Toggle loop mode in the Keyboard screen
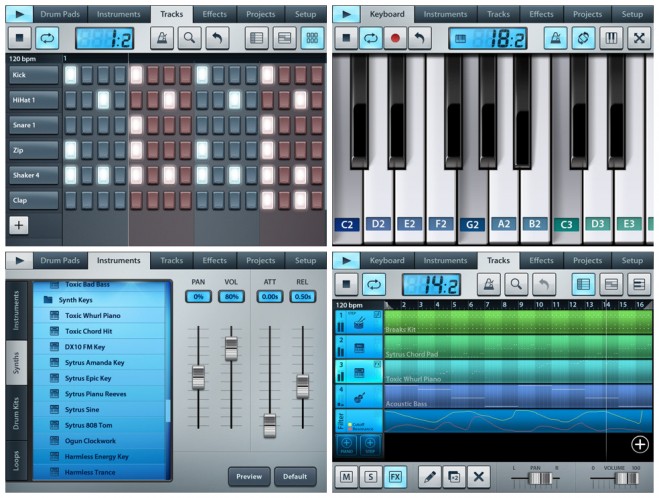Screen dimensions: 659x498 [371, 38]
